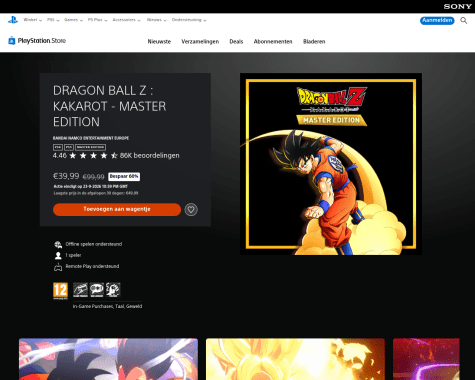This screenshot has width=475, height=380.
Task: Open the Deals store tab
Action: pyautogui.click(x=236, y=42)
